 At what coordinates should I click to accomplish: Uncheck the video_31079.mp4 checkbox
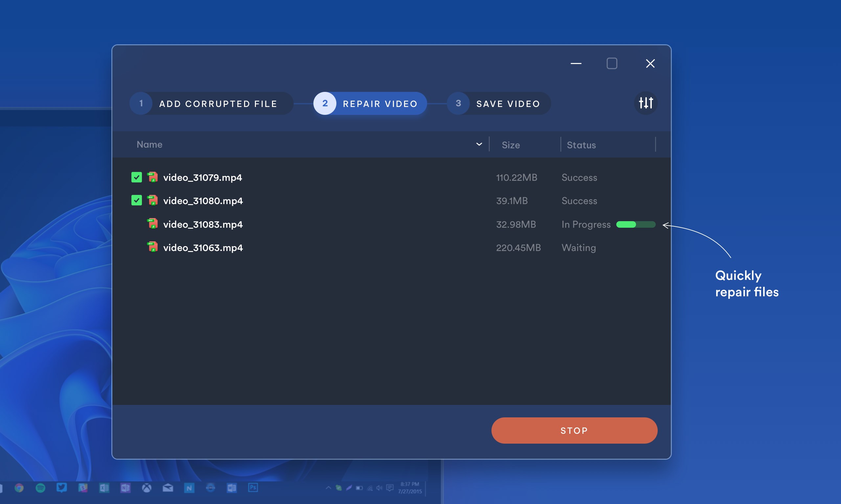tap(137, 177)
